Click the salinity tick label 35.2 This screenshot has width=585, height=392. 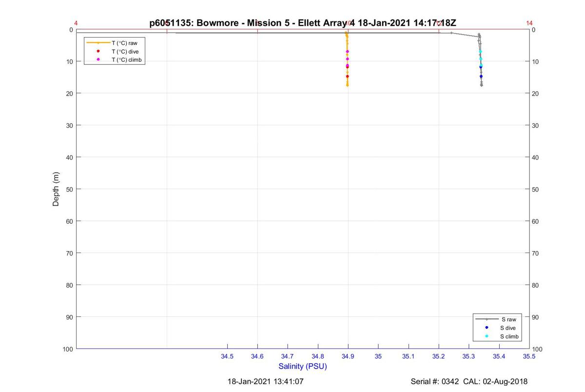(x=439, y=356)
